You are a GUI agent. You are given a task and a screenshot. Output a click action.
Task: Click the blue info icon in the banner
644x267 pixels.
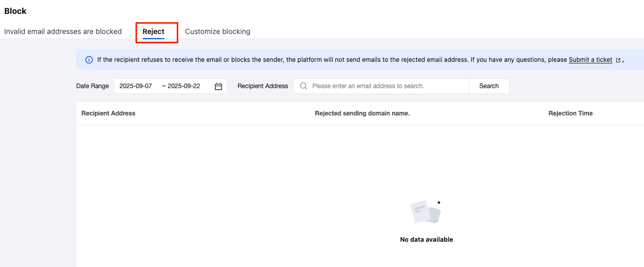(89, 60)
